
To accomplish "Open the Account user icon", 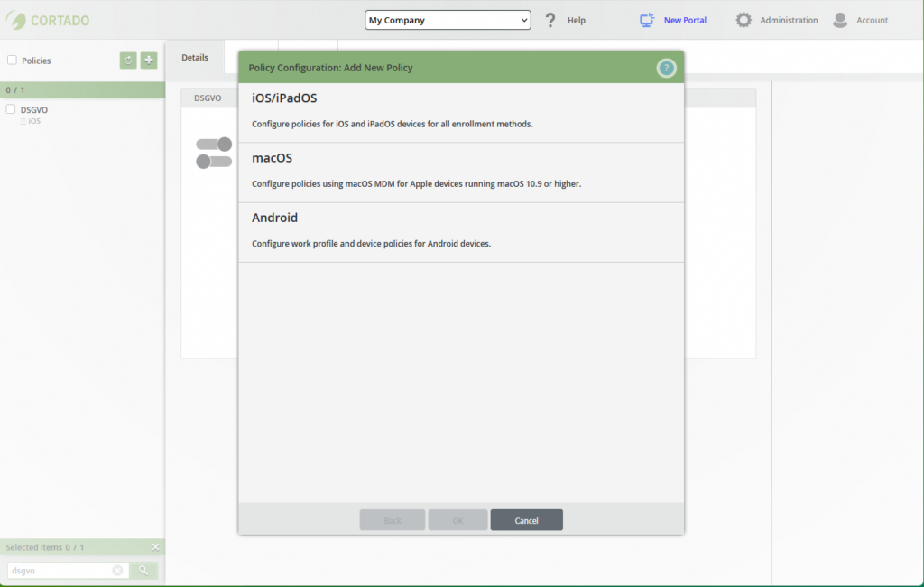I will coord(840,20).
